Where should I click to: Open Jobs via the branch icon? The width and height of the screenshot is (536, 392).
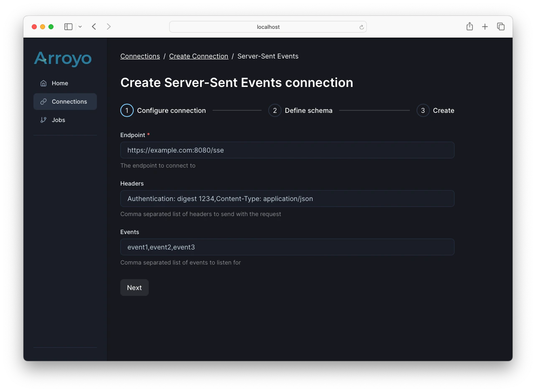(43, 120)
